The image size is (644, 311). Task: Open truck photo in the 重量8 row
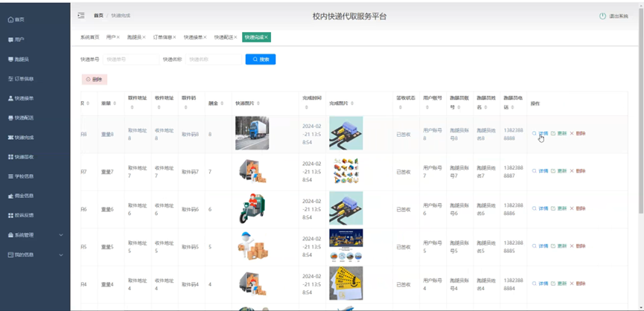point(252,133)
